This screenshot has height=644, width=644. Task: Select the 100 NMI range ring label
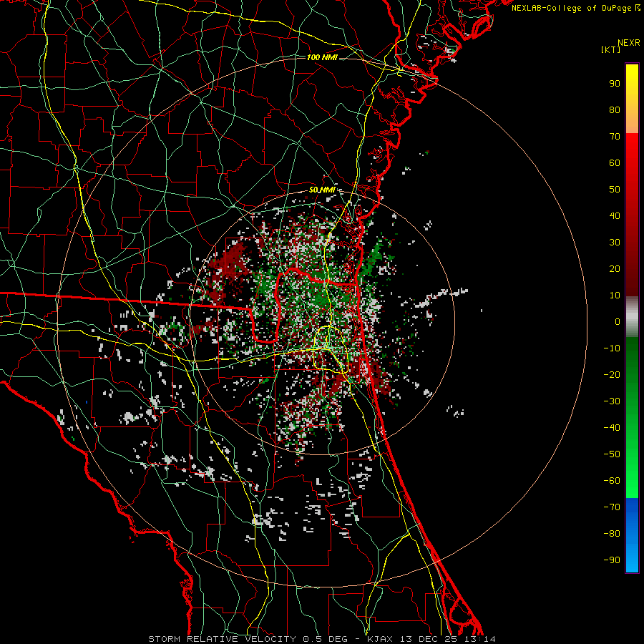[322, 57]
